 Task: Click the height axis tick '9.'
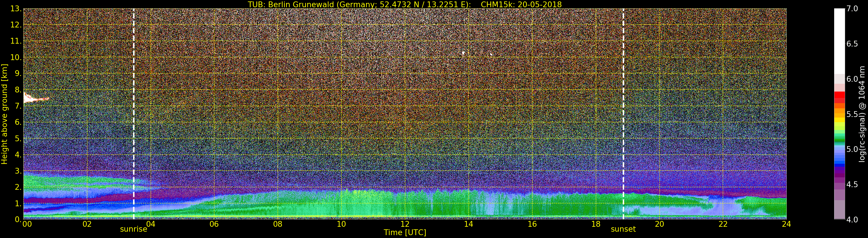[18, 73]
